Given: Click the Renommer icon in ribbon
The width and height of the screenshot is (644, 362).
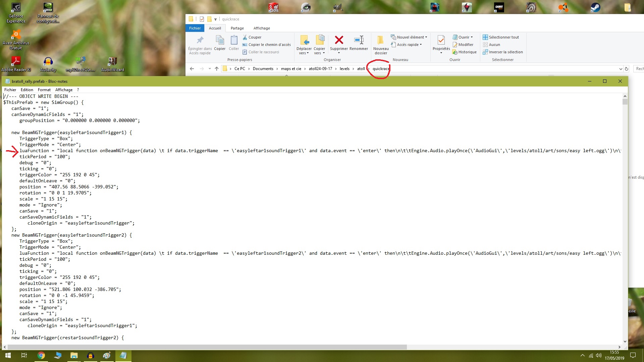Looking at the screenshot, I should pyautogui.click(x=359, y=40).
